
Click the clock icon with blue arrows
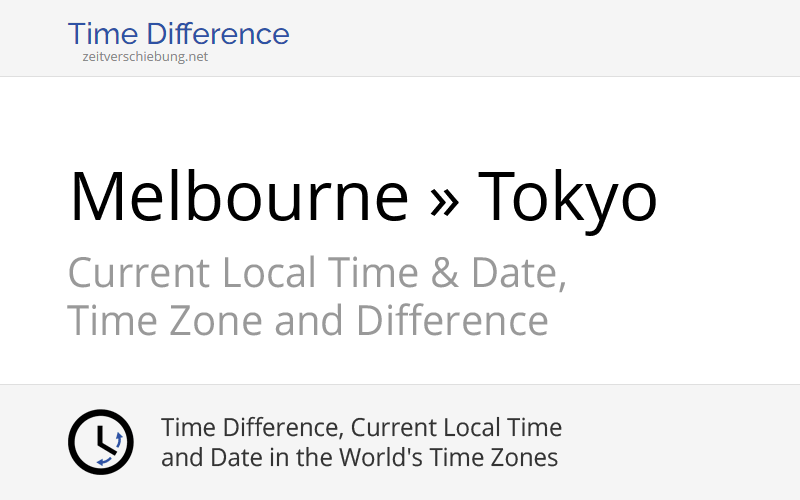[x=100, y=442]
